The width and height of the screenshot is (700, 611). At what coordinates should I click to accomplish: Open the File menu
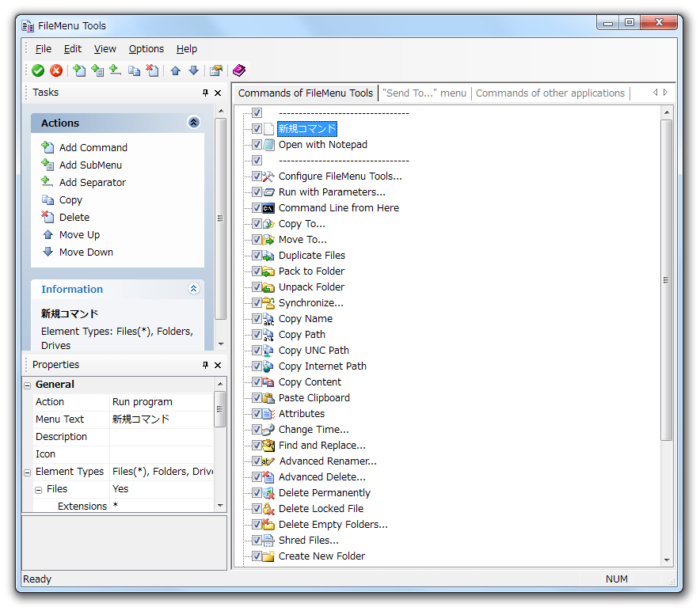point(44,49)
